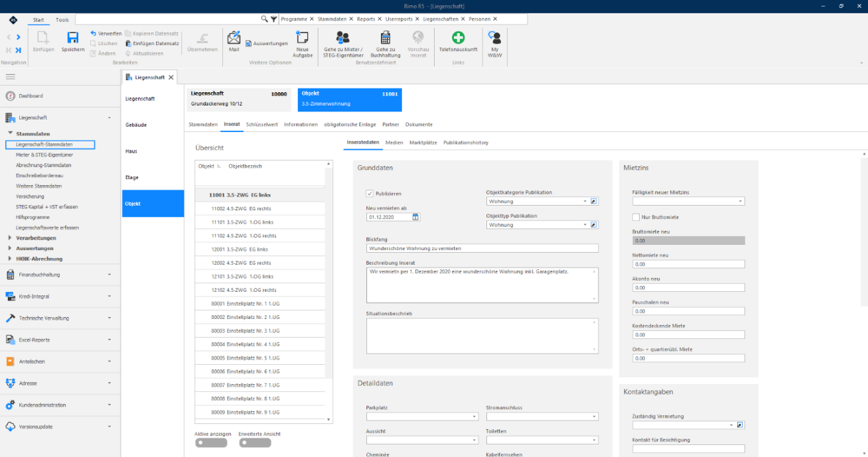Click the My W&W icon
This screenshot has width=868, height=457.
coord(494,37)
